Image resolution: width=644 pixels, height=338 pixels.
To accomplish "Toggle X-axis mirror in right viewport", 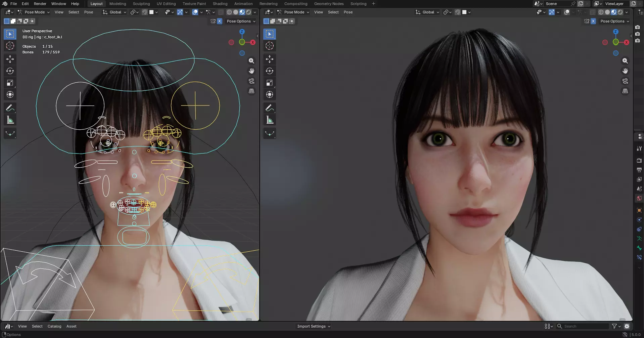I will pyautogui.click(x=593, y=21).
